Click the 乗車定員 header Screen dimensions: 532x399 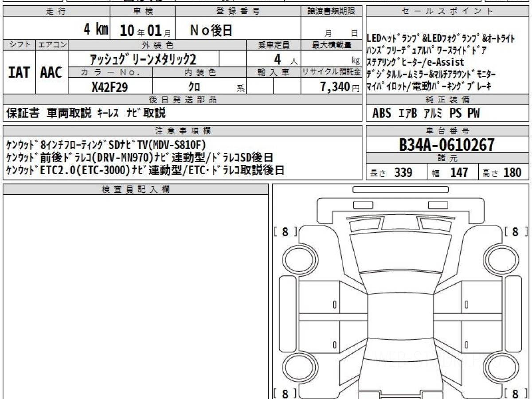click(x=274, y=45)
